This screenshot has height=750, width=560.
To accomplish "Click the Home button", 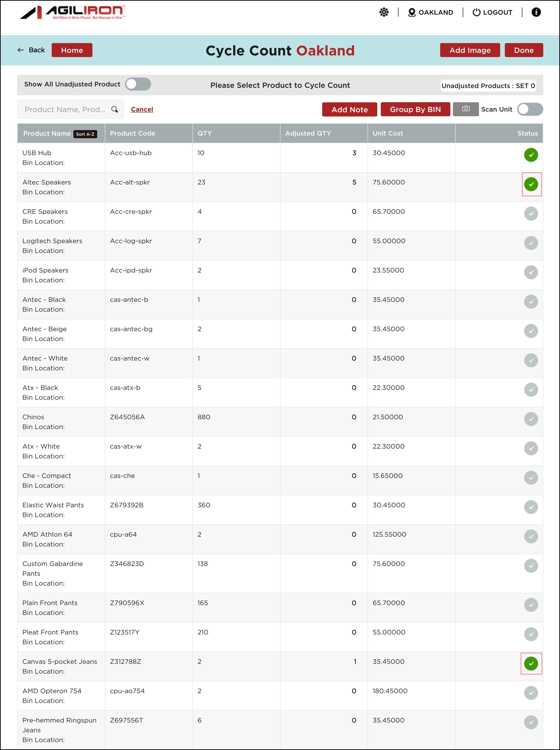I will [72, 50].
